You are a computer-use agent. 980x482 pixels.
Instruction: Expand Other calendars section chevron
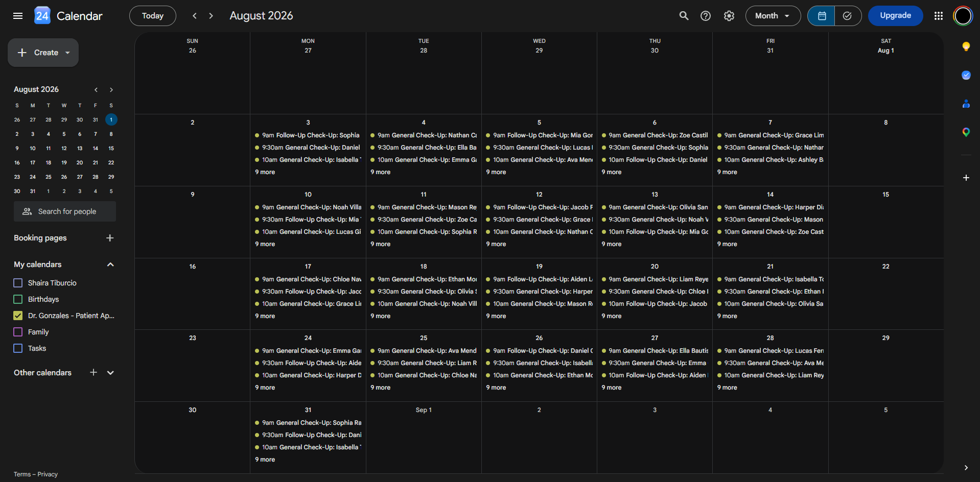tap(110, 373)
